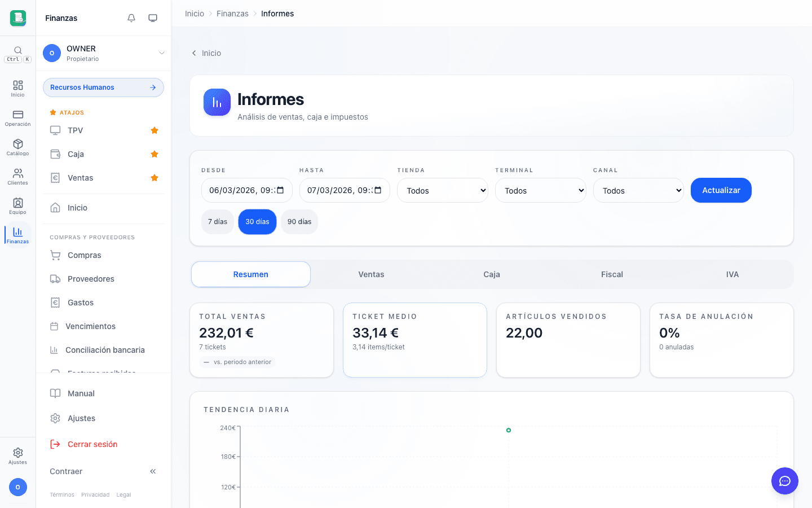Open the Legal link

[123, 495]
